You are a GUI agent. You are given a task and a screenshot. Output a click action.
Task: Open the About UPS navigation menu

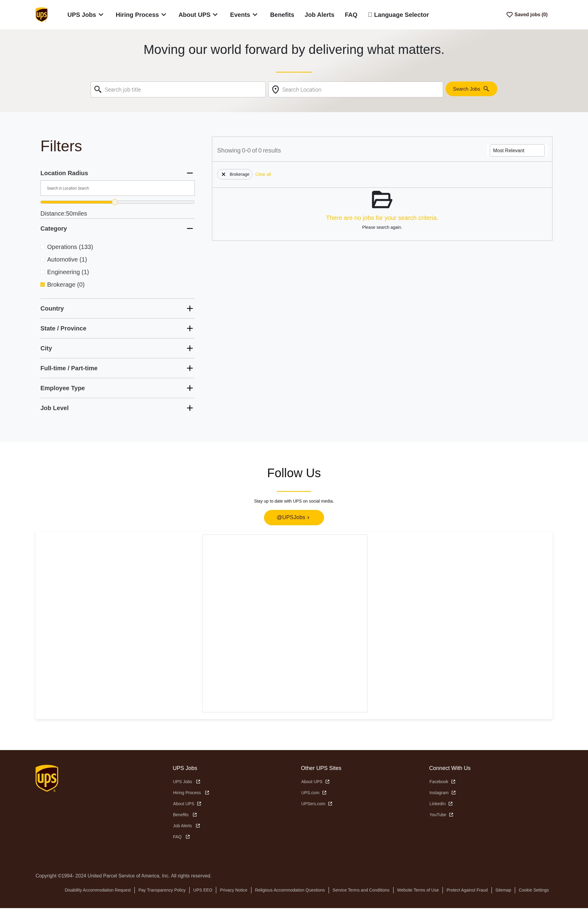click(198, 14)
